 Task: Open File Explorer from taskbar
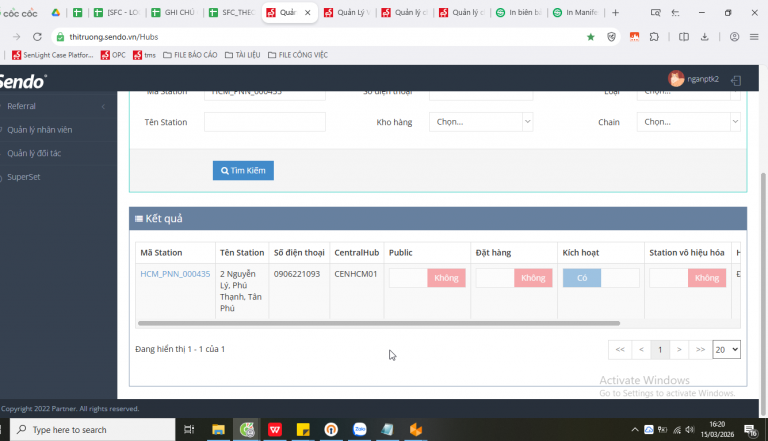point(218,430)
